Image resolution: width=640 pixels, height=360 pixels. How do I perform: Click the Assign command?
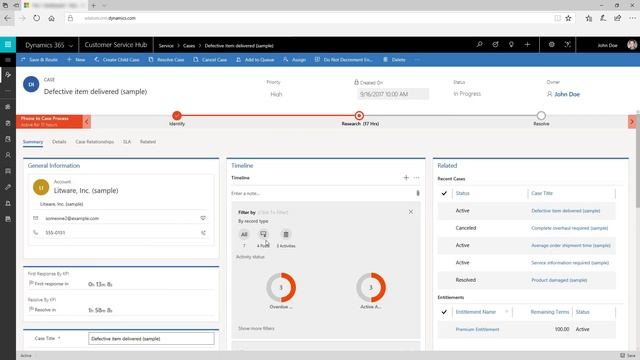294,60
